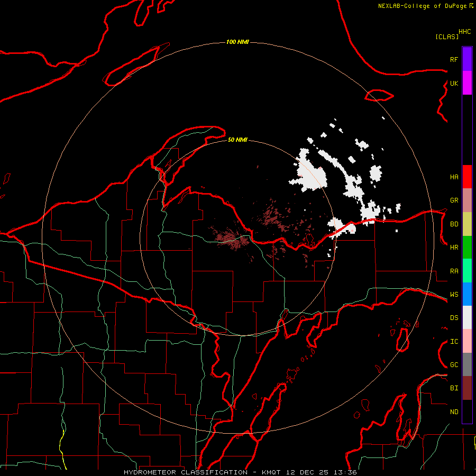Click the "GR" legend label

pos(454,200)
